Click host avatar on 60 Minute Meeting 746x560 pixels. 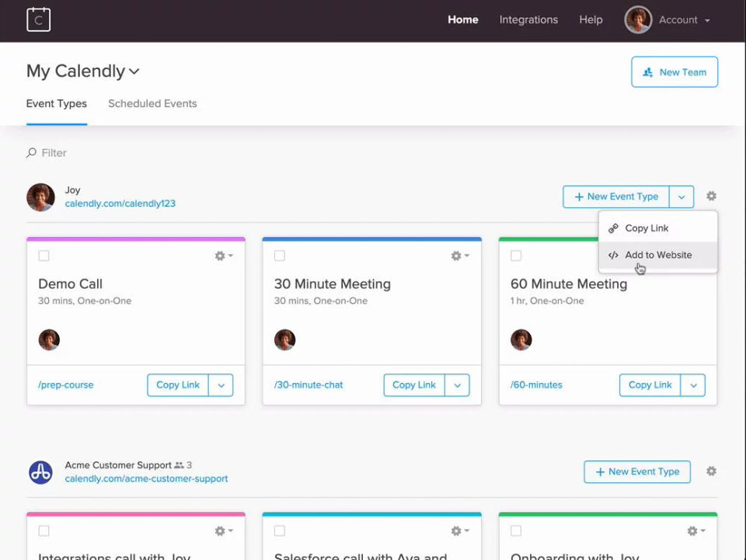(x=521, y=339)
